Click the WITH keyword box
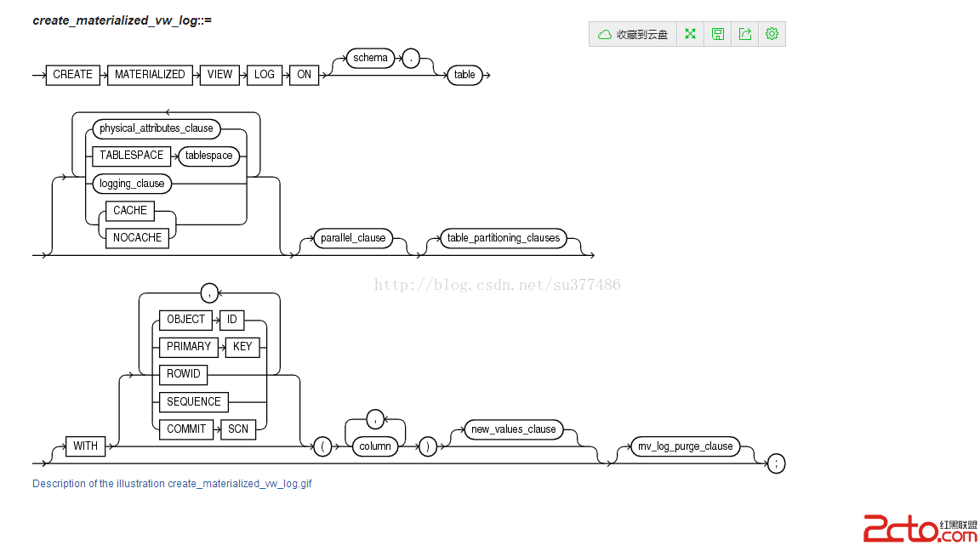The width and height of the screenshot is (980, 551). click(x=86, y=446)
